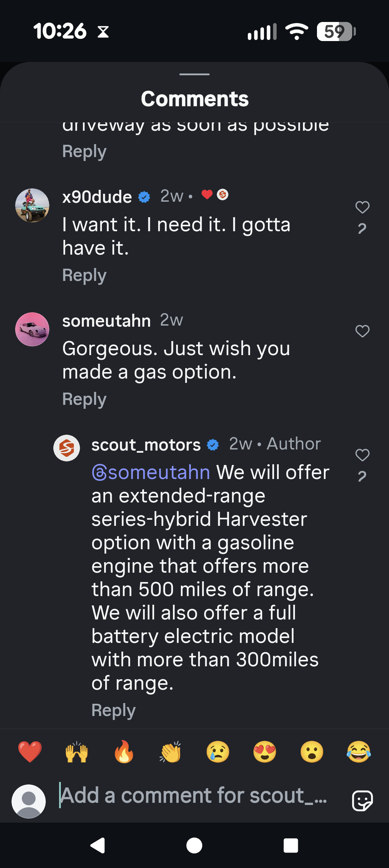Tap the comments sheet drag handle

[x=194, y=74]
